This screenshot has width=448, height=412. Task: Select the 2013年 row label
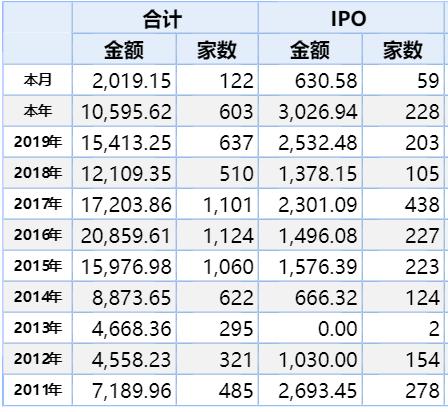coord(38,328)
